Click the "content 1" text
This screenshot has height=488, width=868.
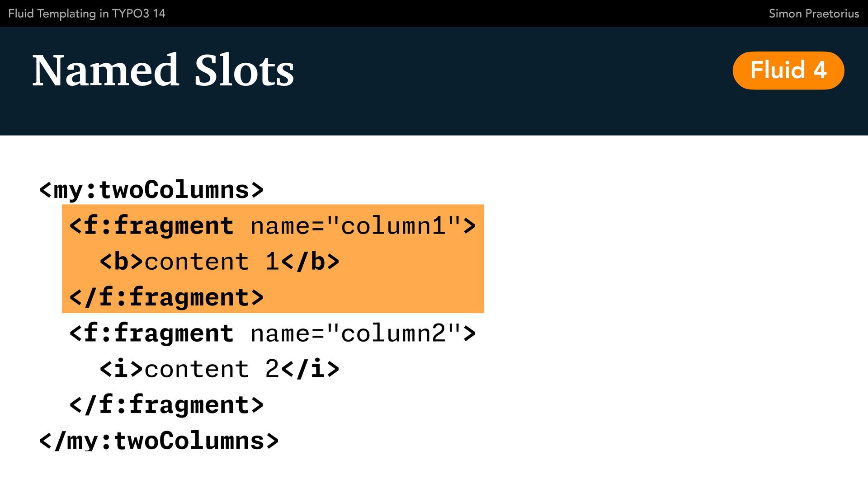(x=212, y=262)
